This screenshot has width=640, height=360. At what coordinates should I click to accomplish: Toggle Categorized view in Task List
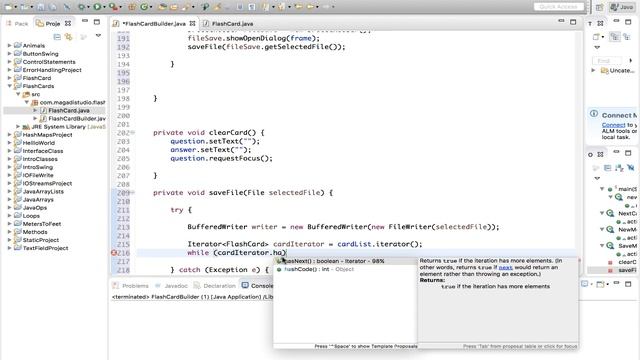pyautogui.click(x=614, y=37)
